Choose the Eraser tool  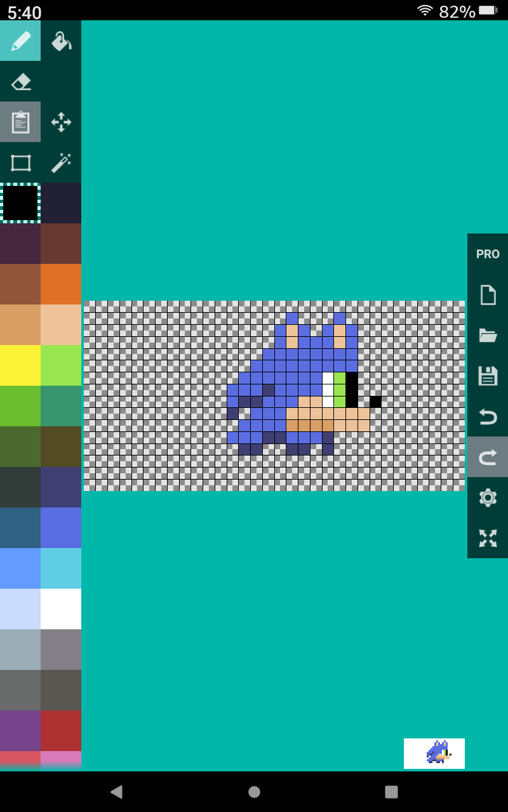20,81
